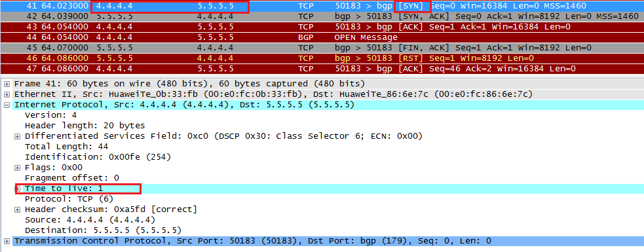Expand the Time to live node

click(17, 189)
